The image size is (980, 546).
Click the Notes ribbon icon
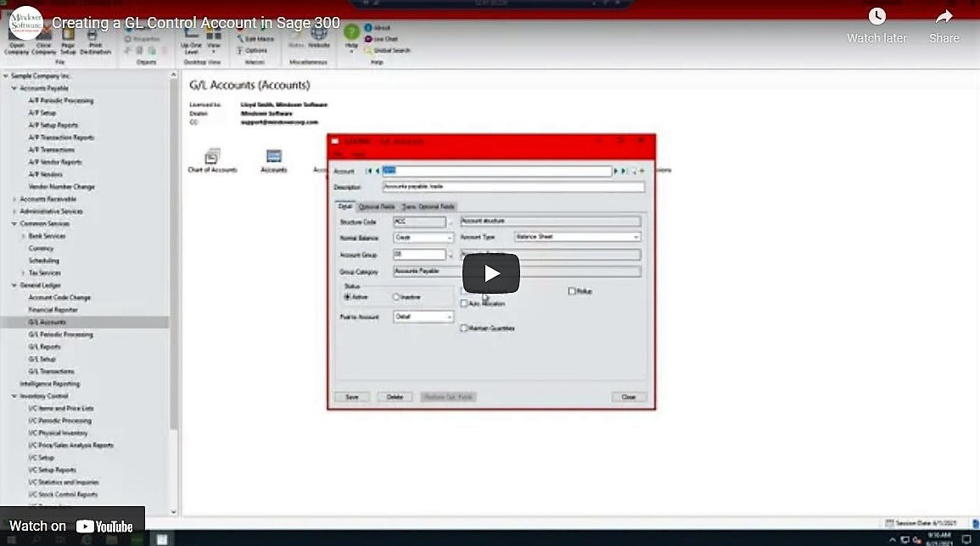tap(295, 37)
